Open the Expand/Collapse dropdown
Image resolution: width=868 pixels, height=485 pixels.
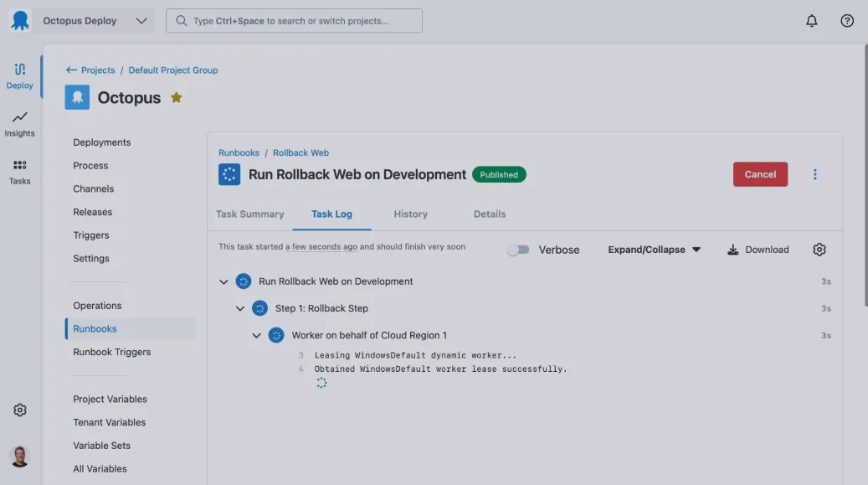point(654,250)
